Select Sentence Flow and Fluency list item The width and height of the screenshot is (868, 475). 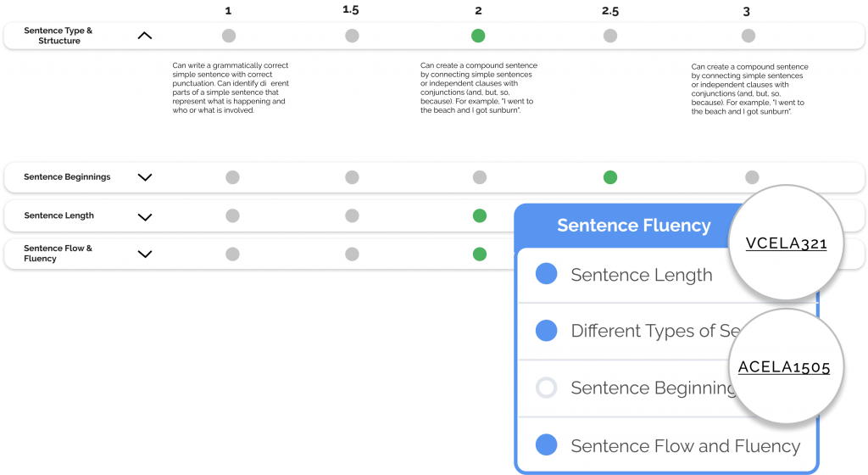point(668,445)
